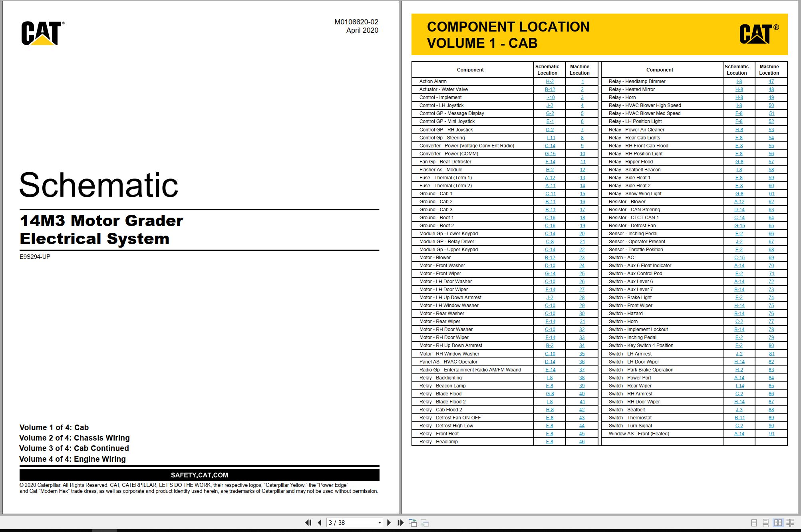The height and width of the screenshot is (532, 801).
Task: Open Panel AS HVAC Operator link D-14
Action: (550, 362)
